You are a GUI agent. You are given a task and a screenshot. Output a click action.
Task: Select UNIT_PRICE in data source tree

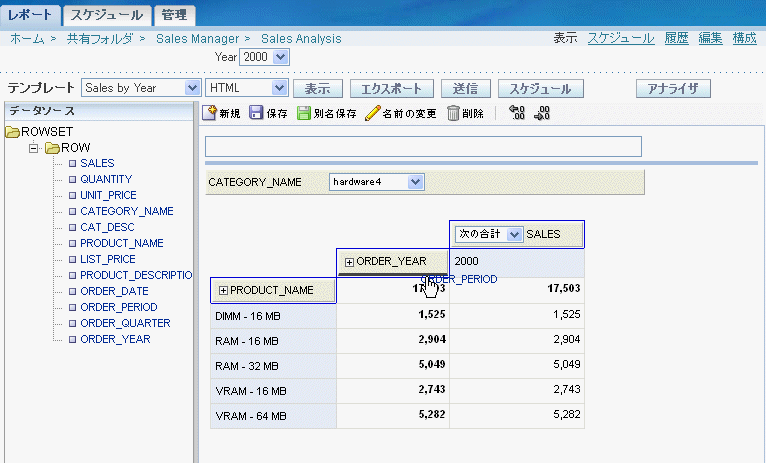pyautogui.click(x=108, y=195)
